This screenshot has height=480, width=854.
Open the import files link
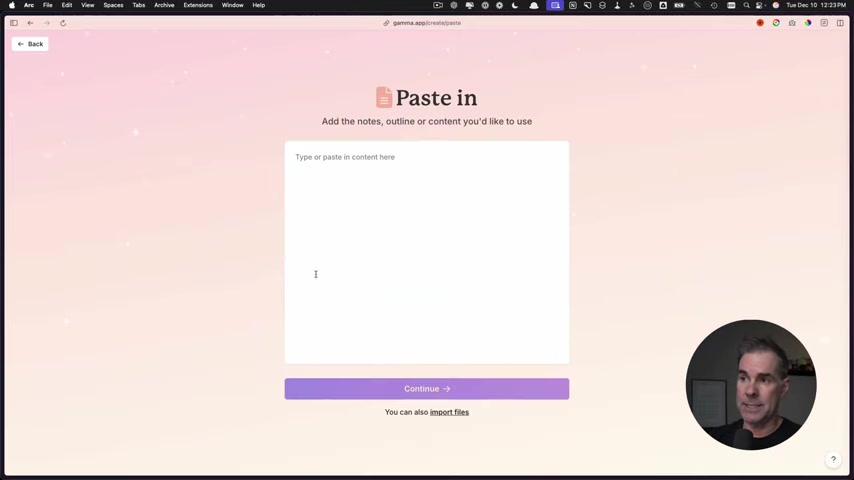pos(449,412)
